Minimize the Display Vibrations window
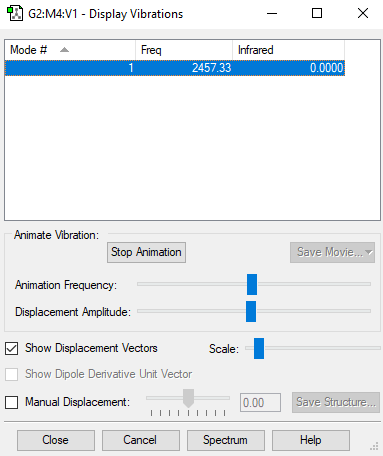 (x=272, y=14)
